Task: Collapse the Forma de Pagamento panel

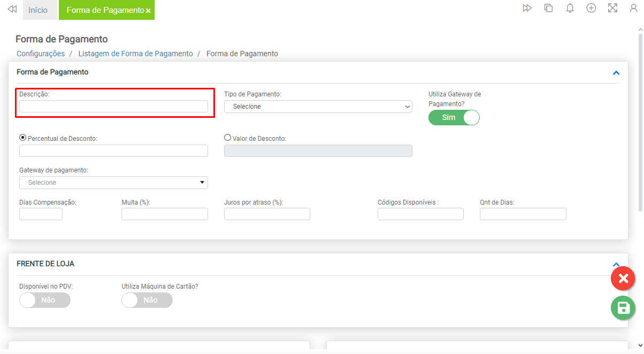Action: [616, 73]
